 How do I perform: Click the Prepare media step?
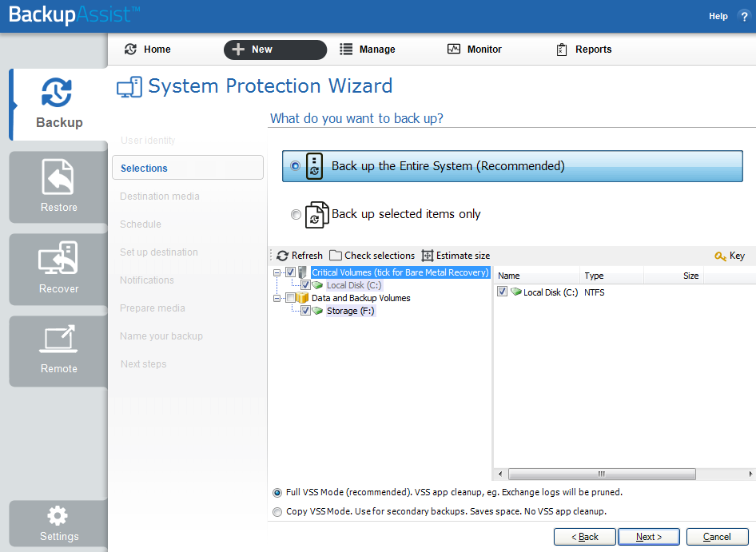[153, 308]
